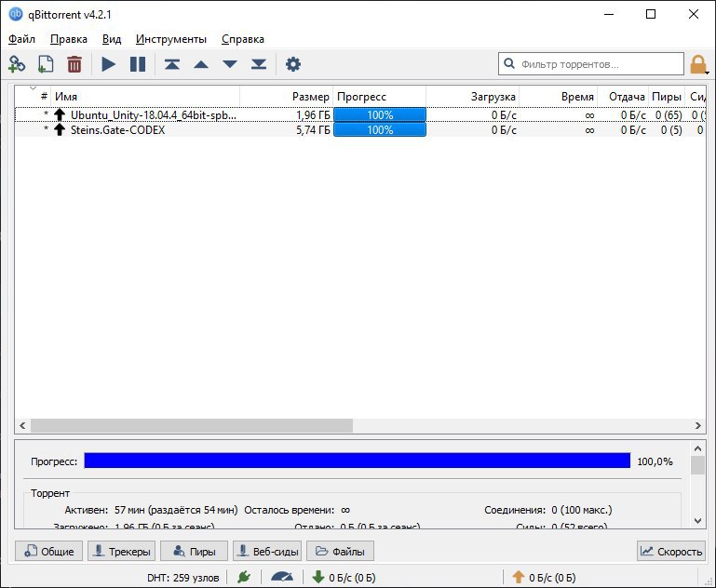The image size is (716, 588).
Task: Switch to the Пиры tab
Action: [194, 551]
